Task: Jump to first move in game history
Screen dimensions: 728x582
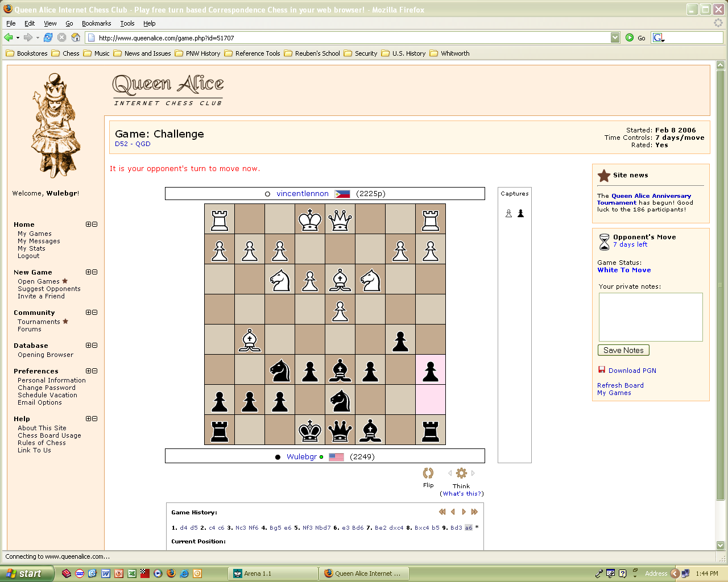Action: (442, 512)
